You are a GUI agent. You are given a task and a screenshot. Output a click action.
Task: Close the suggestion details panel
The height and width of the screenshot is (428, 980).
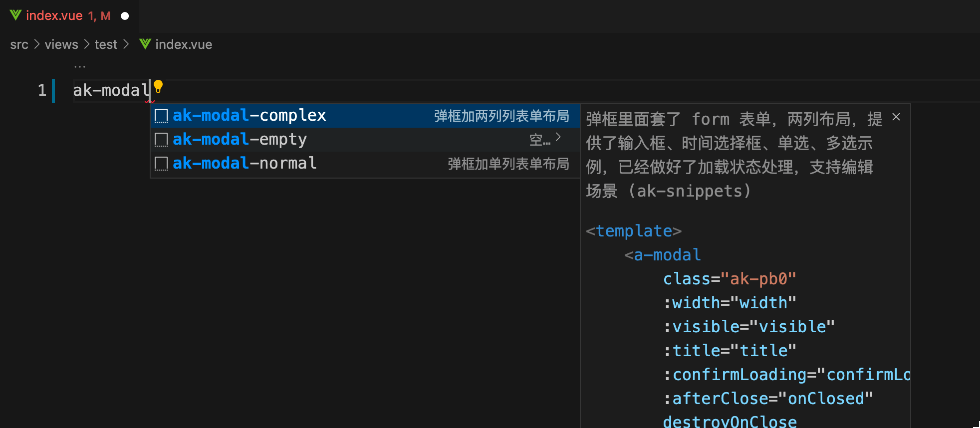coord(896,117)
